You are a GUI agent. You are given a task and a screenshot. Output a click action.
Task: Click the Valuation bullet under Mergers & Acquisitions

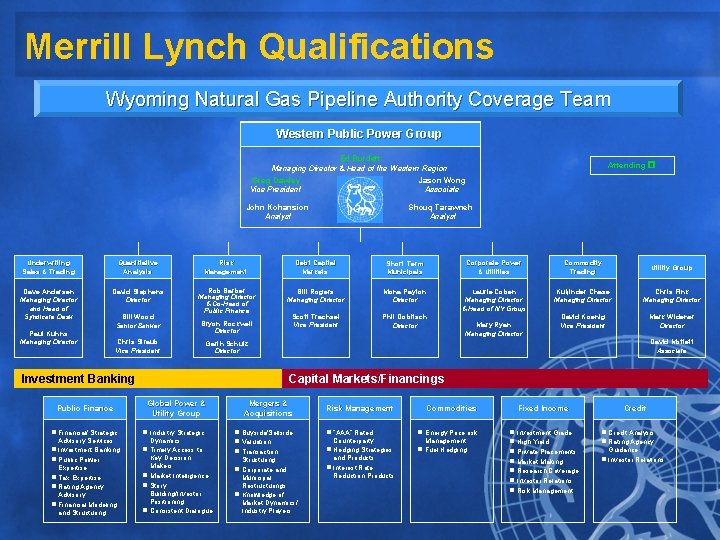[x=253, y=442]
